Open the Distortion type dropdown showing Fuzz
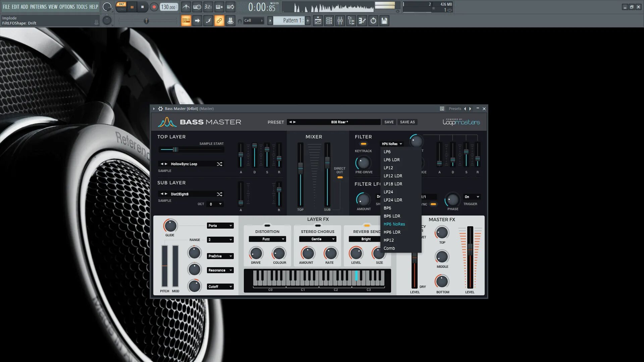644x362 pixels. [x=267, y=239]
